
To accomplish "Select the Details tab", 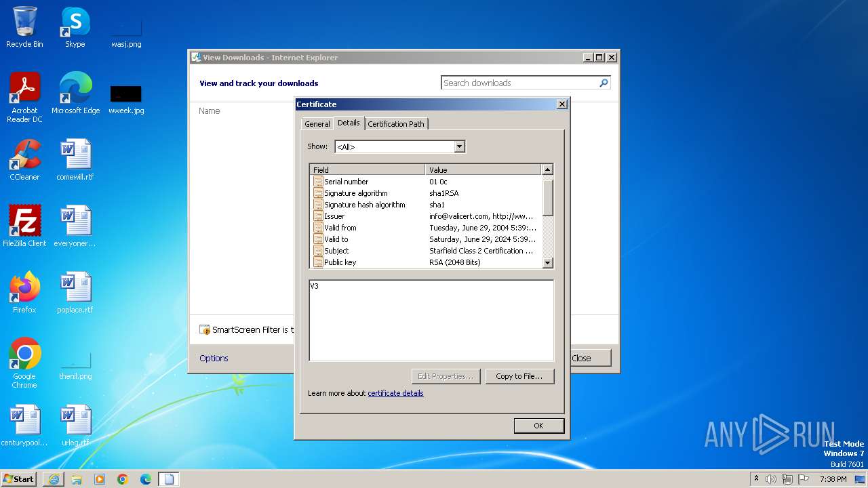I will pyautogui.click(x=349, y=123).
